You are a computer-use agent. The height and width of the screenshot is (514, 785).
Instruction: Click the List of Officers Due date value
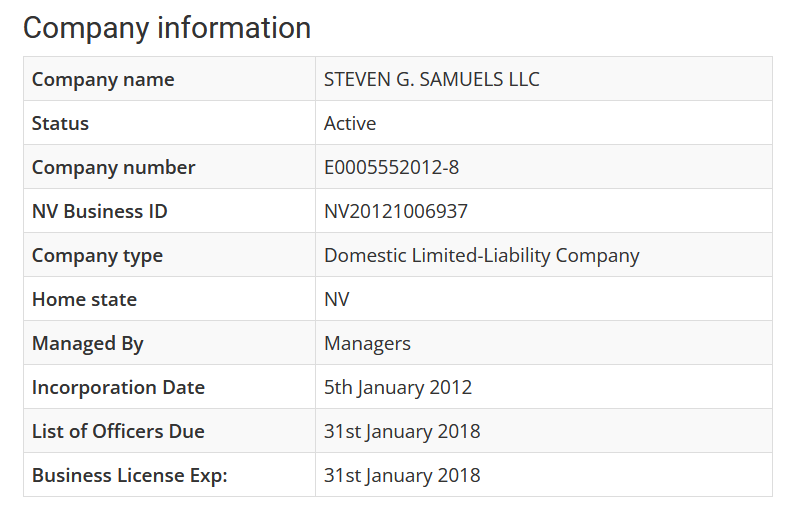click(401, 432)
